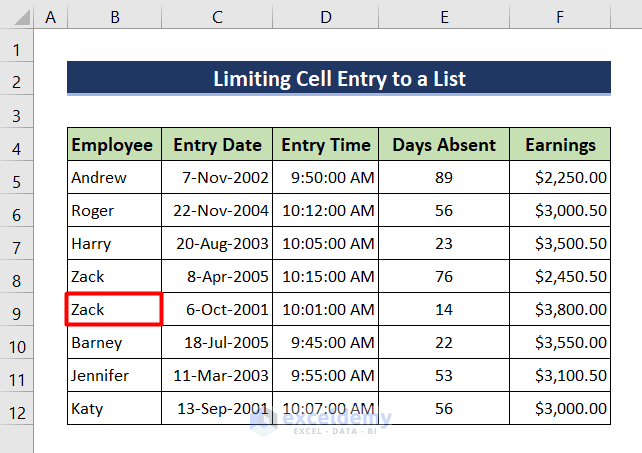This screenshot has height=453, width=642.
Task: Click the Jennifer cell
Action: (x=114, y=376)
